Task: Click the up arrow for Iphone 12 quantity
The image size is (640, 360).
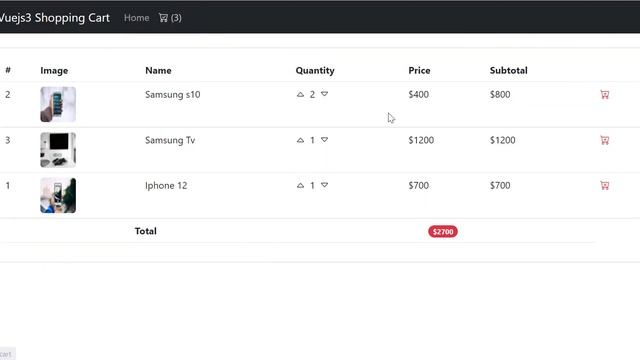Action: pyautogui.click(x=300, y=185)
